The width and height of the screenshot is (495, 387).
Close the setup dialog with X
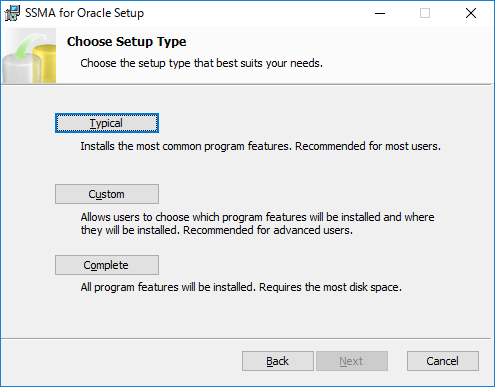click(471, 13)
